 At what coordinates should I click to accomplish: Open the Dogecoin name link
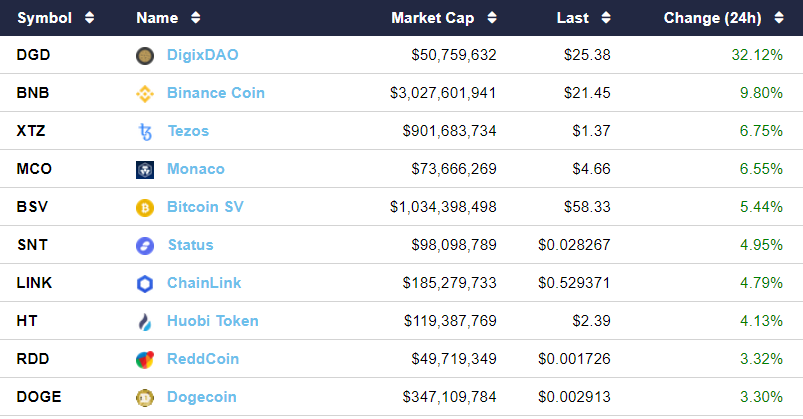(201, 397)
